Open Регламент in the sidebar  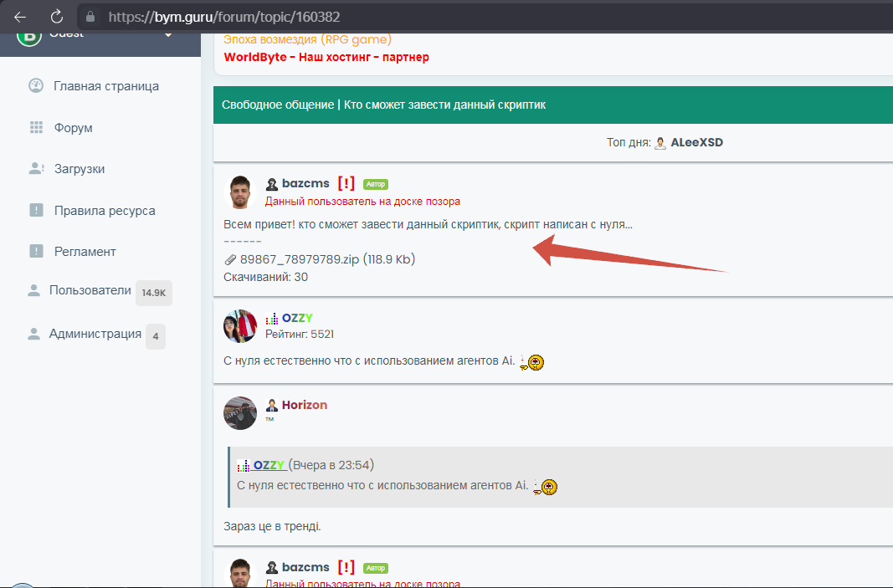(85, 252)
